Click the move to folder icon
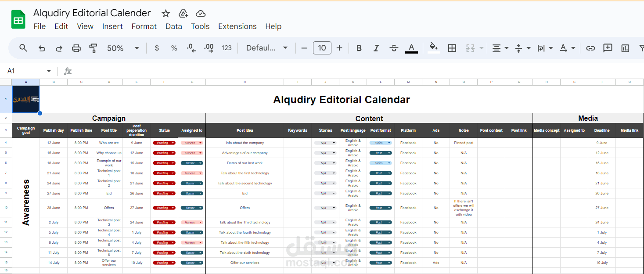644x274 pixels. pyautogui.click(x=183, y=14)
